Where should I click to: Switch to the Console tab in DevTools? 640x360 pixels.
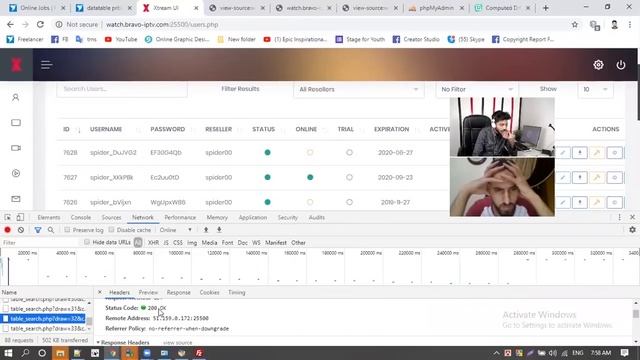(81, 218)
